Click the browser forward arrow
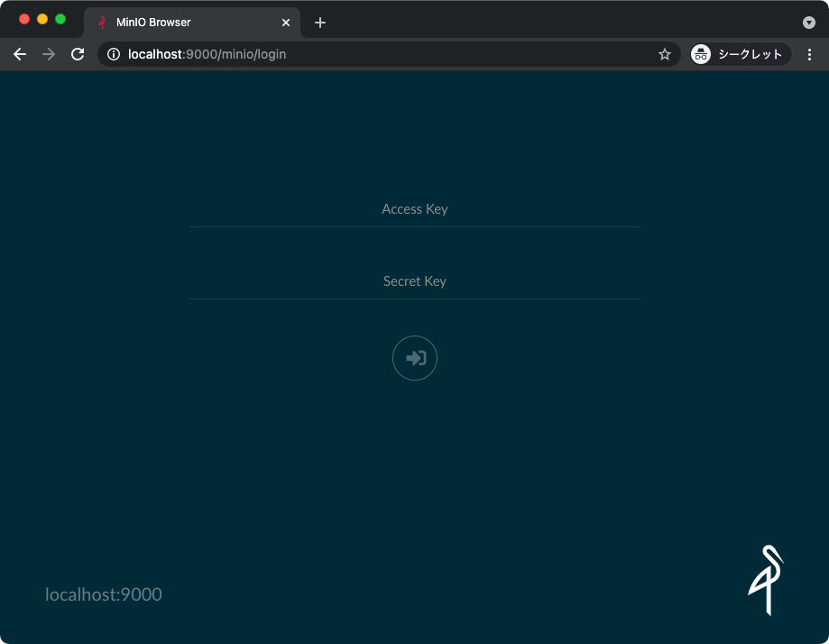The width and height of the screenshot is (829, 644). (49, 54)
